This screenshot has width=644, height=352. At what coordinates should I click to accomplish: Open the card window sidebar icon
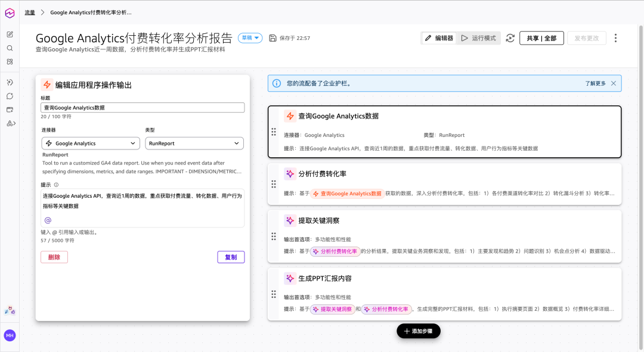coord(10,110)
